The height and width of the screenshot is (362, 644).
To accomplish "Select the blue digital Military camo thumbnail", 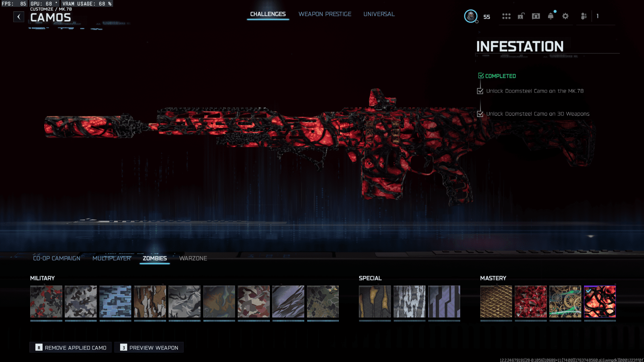I will click(x=115, y=301).
